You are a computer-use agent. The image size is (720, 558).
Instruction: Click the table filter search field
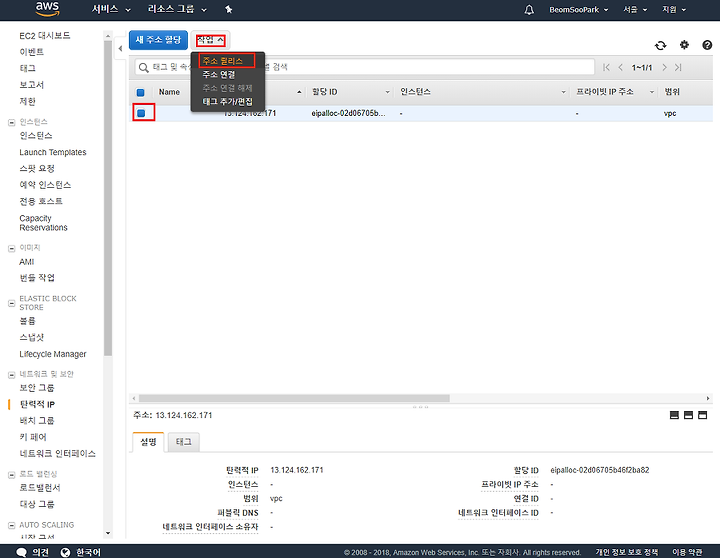tap(365, 67)
